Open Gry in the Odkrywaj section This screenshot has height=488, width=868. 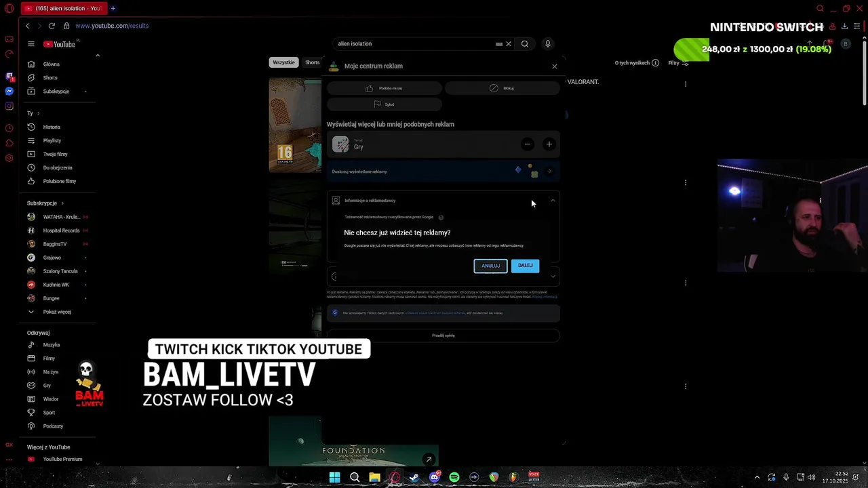point(47,386)
